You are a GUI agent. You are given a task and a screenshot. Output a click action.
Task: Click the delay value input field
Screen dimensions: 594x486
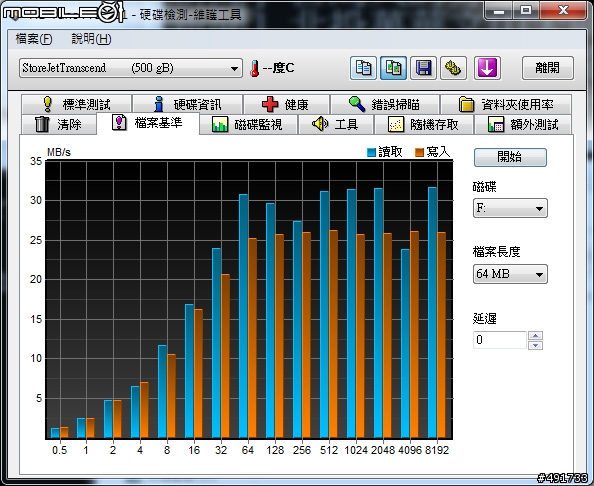coord(499,340)
